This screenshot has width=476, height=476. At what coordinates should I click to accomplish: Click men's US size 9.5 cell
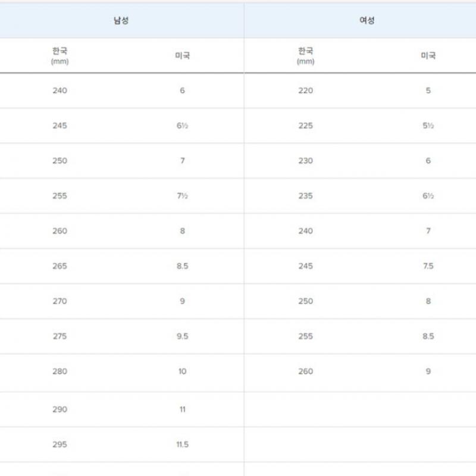(x=182, y=336)
